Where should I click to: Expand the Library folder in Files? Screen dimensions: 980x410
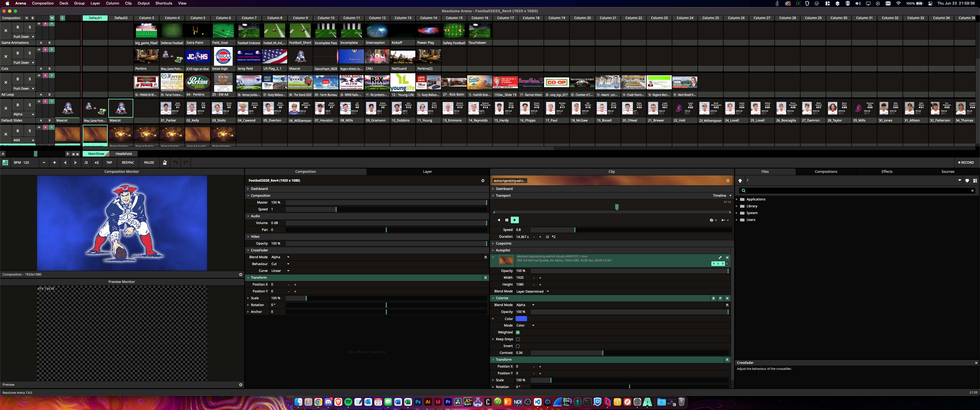[x=737, y=206]
